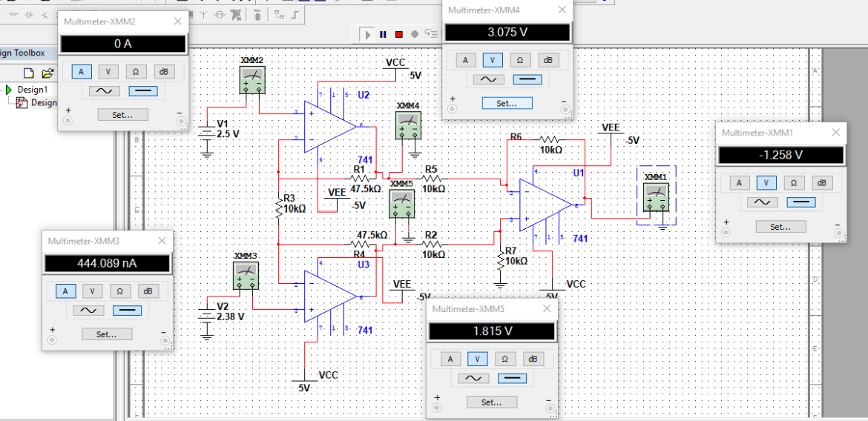The width and height of the screenshot is (868, 421).
Task: Select the Design1 child schematic page
Action: click(44, 102)
